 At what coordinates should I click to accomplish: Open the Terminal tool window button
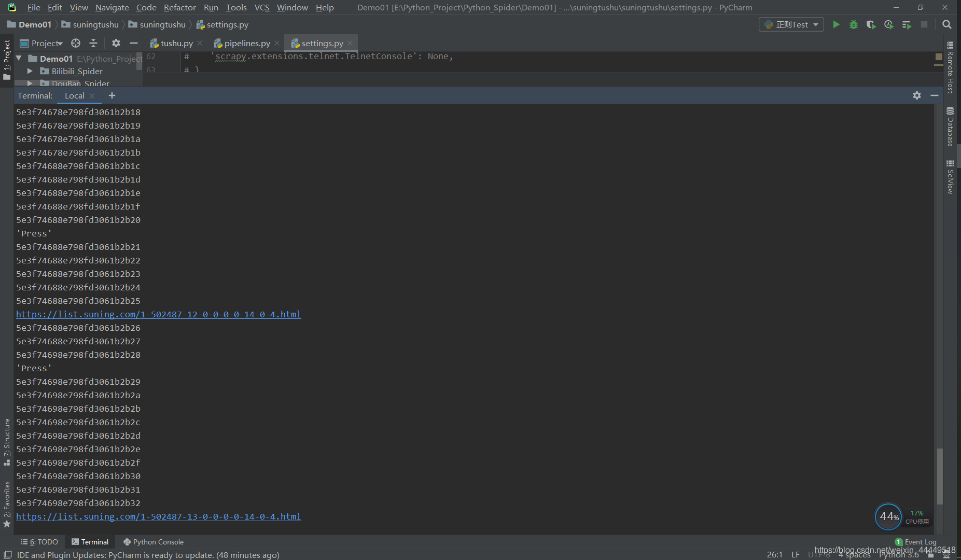pos(90,542)
